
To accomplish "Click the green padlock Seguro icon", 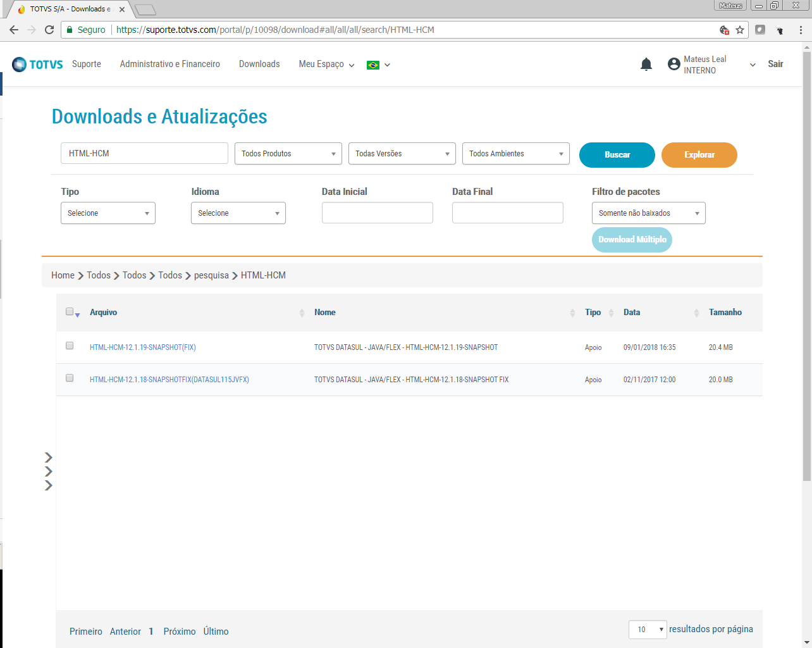I will (x=70, y=30).
